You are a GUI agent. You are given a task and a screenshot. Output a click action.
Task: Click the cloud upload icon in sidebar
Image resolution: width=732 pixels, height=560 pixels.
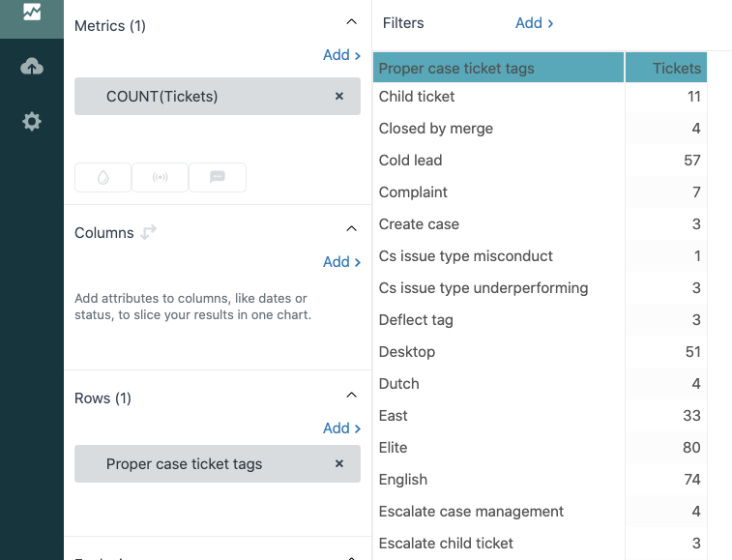[x=32, y=67]
